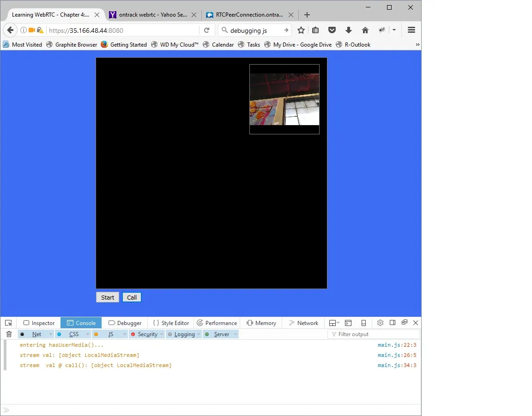Screen dimensions: 532x416
Task: Expand the Security filter dropdown arrow
Action: [x=162, y=334]
